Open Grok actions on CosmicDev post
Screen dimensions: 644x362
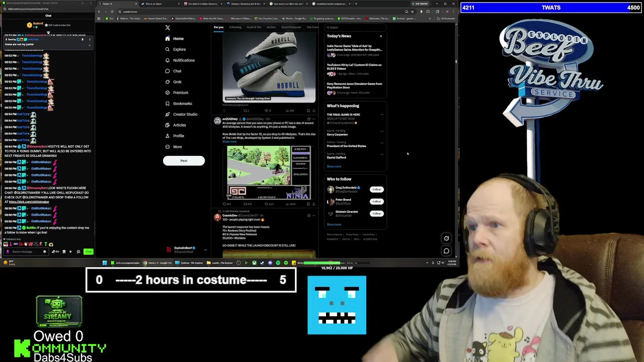(x=308, y=216)
